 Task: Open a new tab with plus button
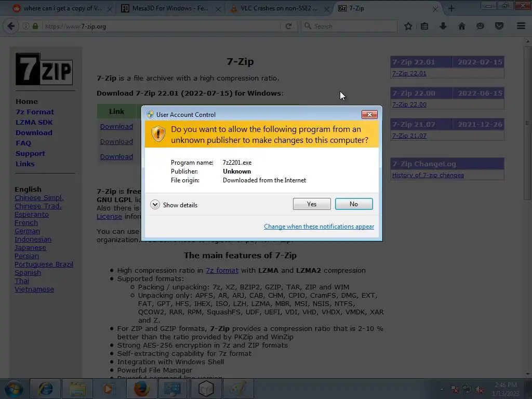pyautogui.click(x=451, y=8)
